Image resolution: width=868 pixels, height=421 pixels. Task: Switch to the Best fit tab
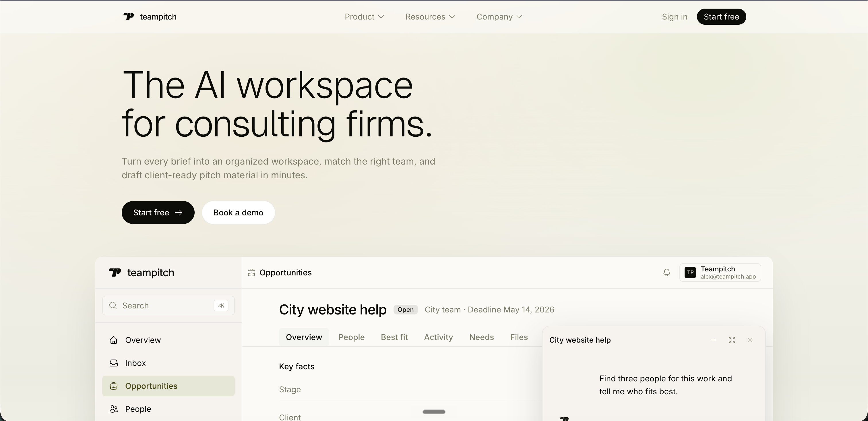point(394,337)
